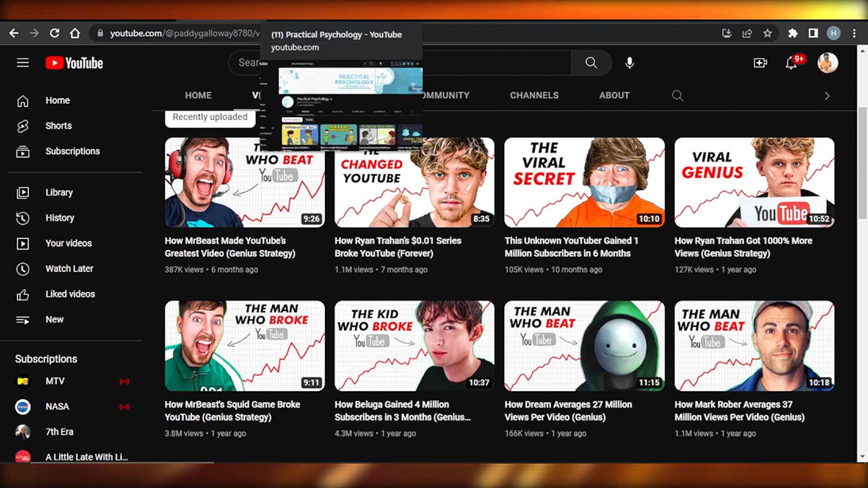Go back with browser back arrow
868x488 pixels.
(14, 33)
